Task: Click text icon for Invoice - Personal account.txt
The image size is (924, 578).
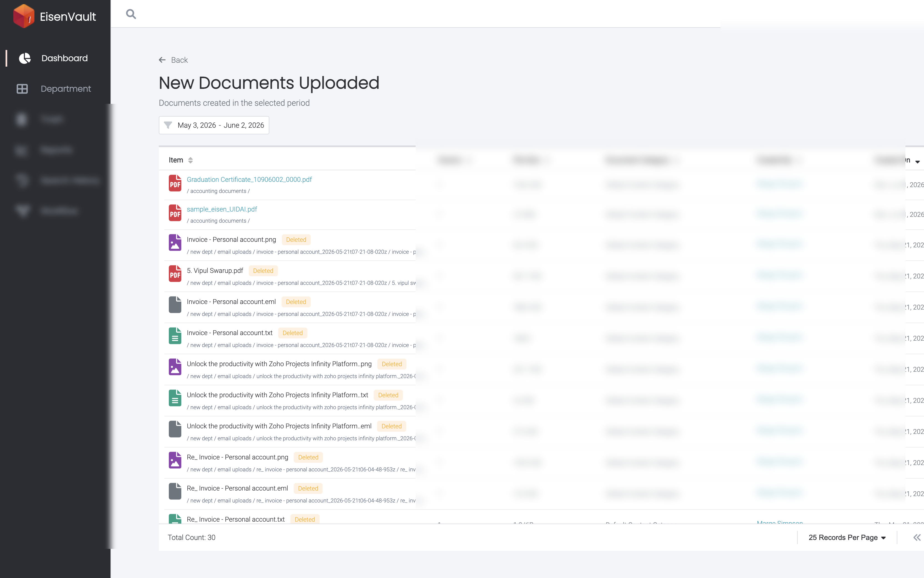Action: [175, 336]
